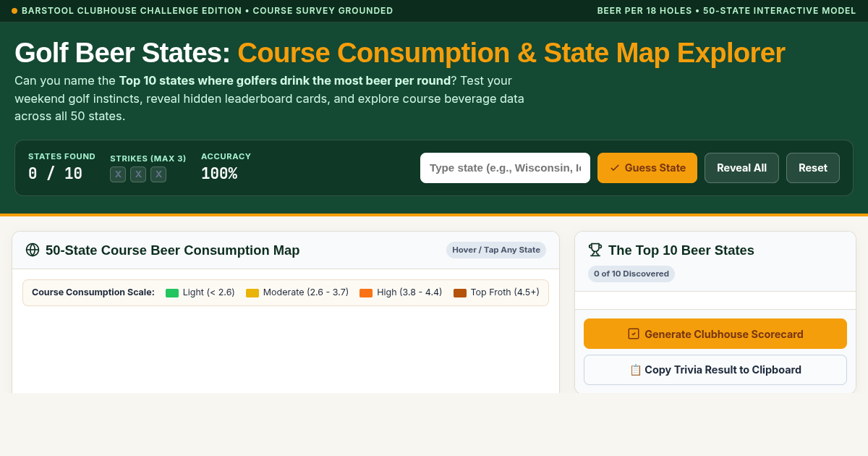The width and height of the screenshot is (868, 456).
Task: Click the orange dot in top banner
Action: pyautogui.click(x=14, y=11)
